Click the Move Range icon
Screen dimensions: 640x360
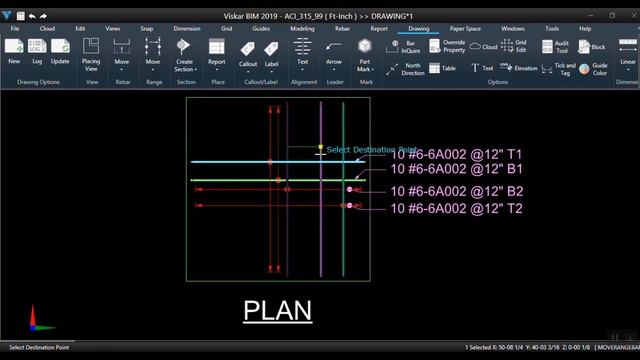pos(153,47)
